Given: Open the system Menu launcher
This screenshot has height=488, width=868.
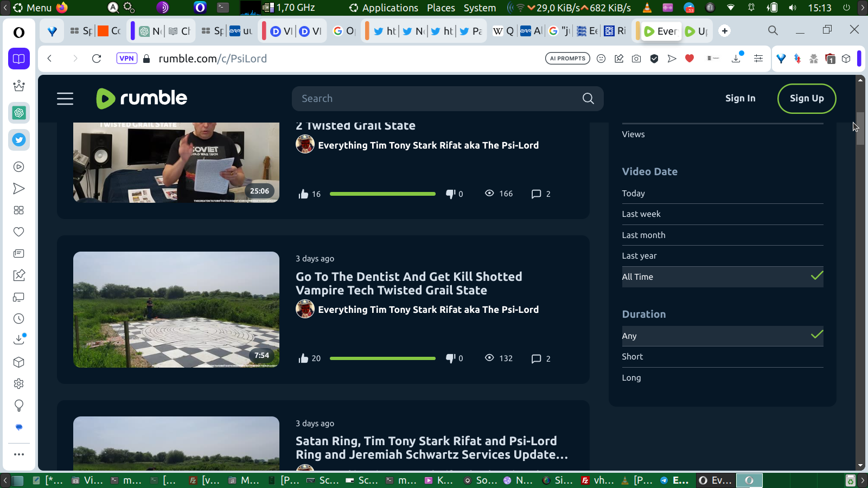Looking at the screenshot, I should [x=32, y=8].
